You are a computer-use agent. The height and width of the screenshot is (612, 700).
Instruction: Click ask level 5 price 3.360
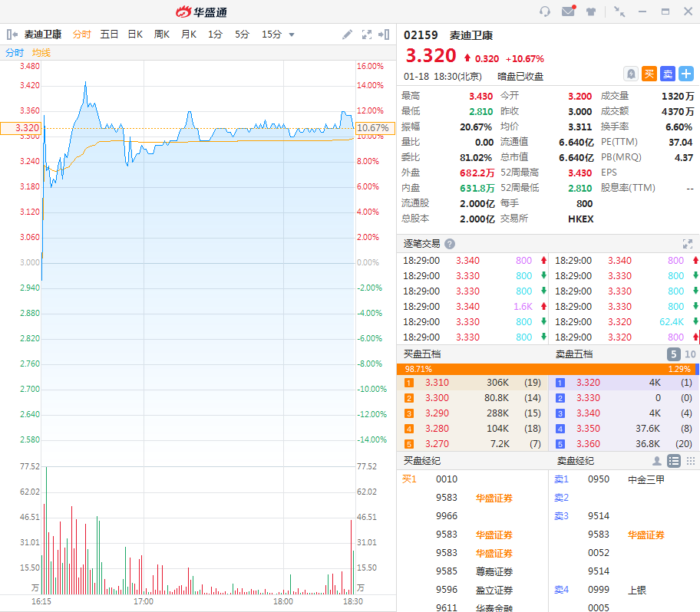click(x=589, y=444)
